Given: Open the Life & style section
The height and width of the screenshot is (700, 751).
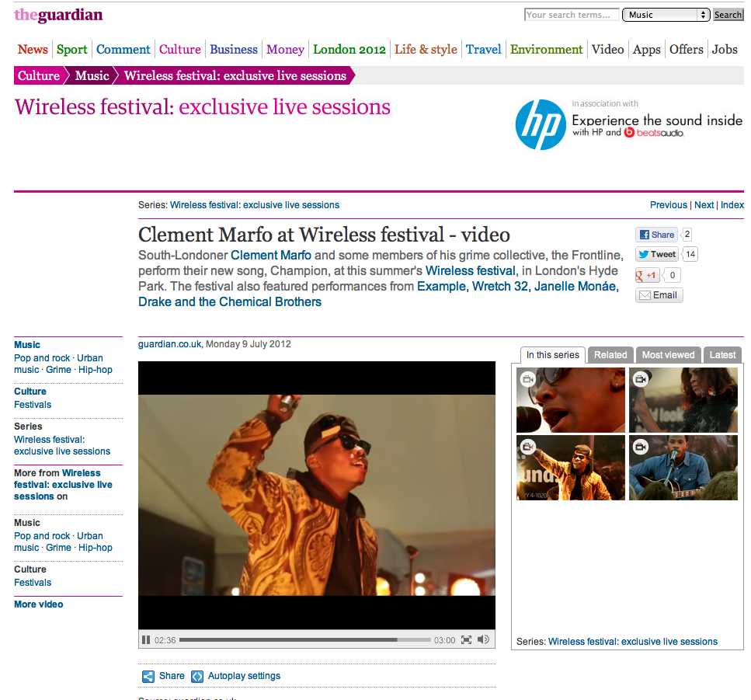Looking at the screenshot, I should point(426,50).
